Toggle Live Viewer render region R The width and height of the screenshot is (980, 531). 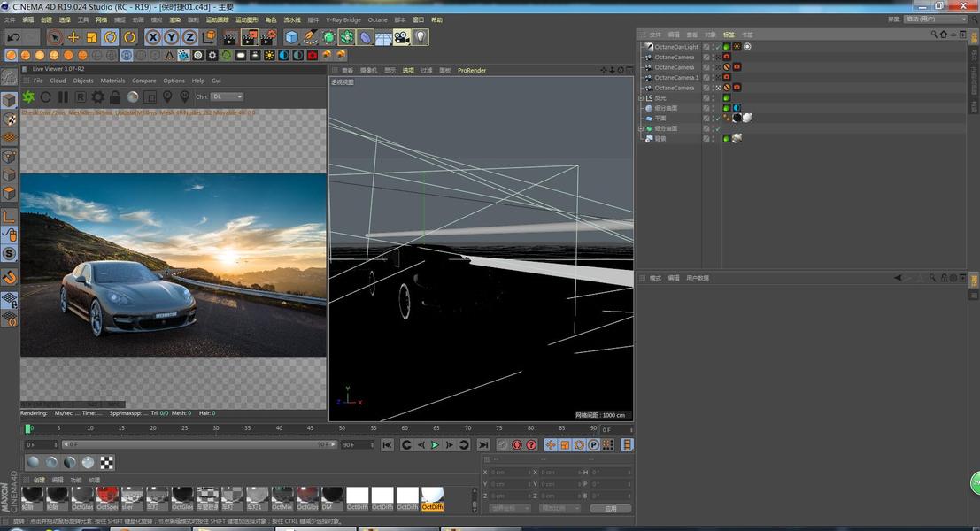[x=81, y=96]
